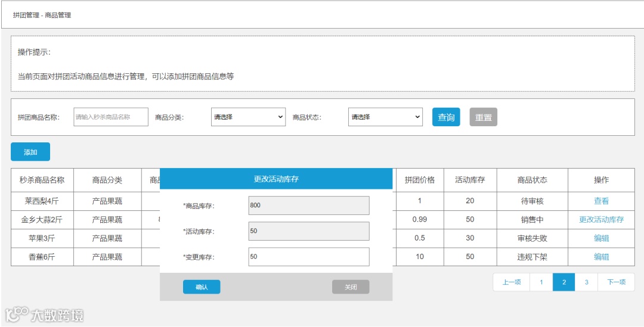The height and width of the screenshot is (327, 644).
Task: Click 更改活动库存 link for 金乡大蒜2斤
Action: (x=601, y=220)
